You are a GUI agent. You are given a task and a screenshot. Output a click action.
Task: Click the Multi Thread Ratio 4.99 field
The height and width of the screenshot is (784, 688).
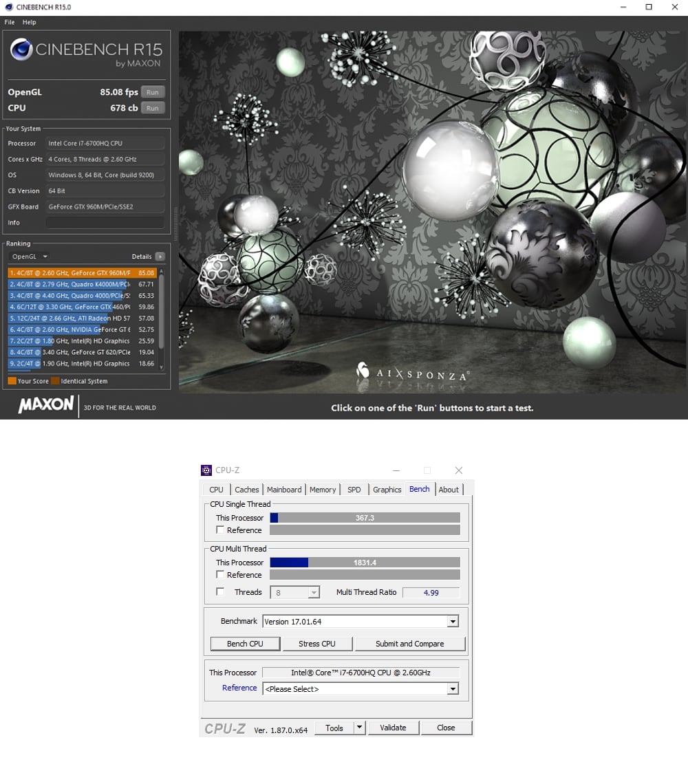pos(431,593)
